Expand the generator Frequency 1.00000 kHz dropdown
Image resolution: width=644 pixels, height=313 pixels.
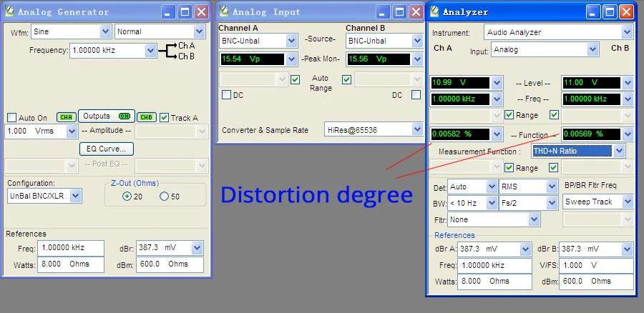pos(150,51)
